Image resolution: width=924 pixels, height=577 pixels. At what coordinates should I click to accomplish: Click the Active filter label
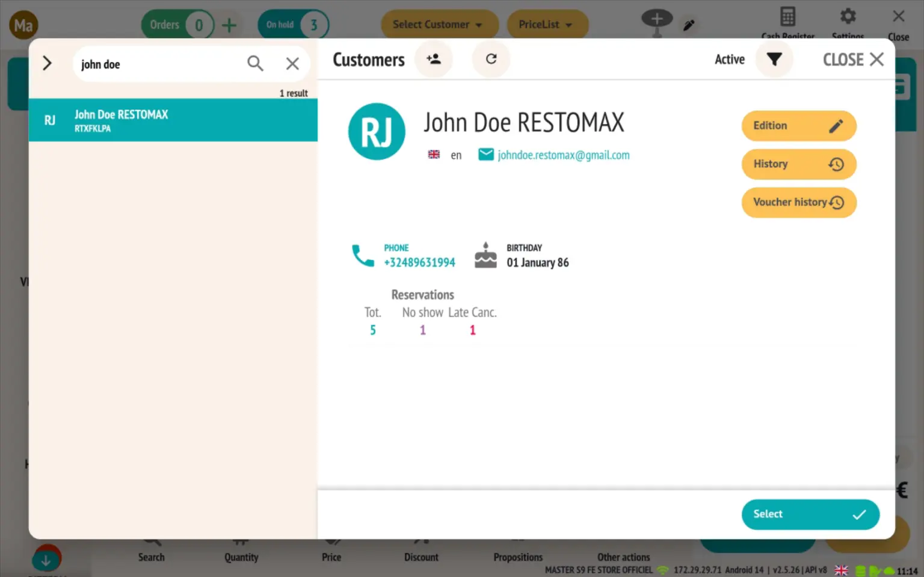pos(730,59)
